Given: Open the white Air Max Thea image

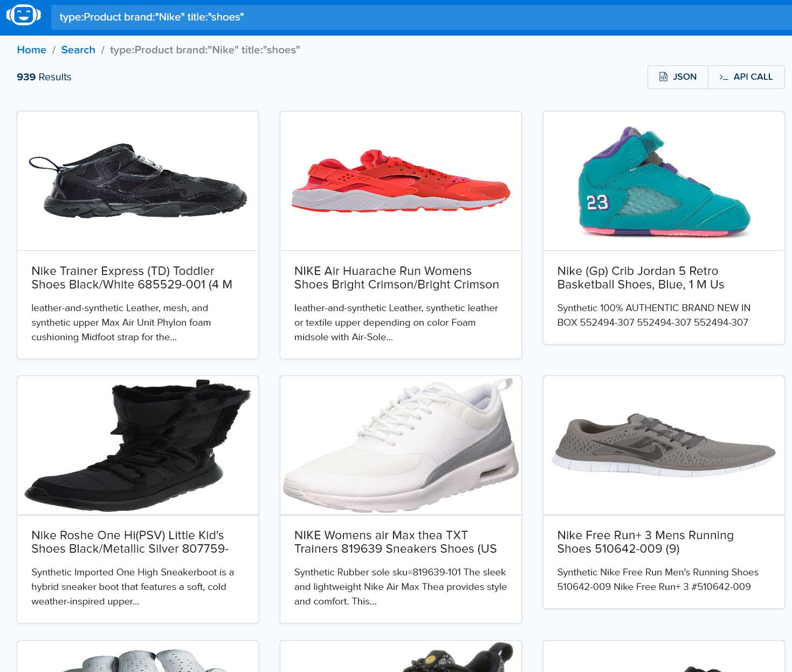Looking at the screenshot, I should [x=401, y=445].
